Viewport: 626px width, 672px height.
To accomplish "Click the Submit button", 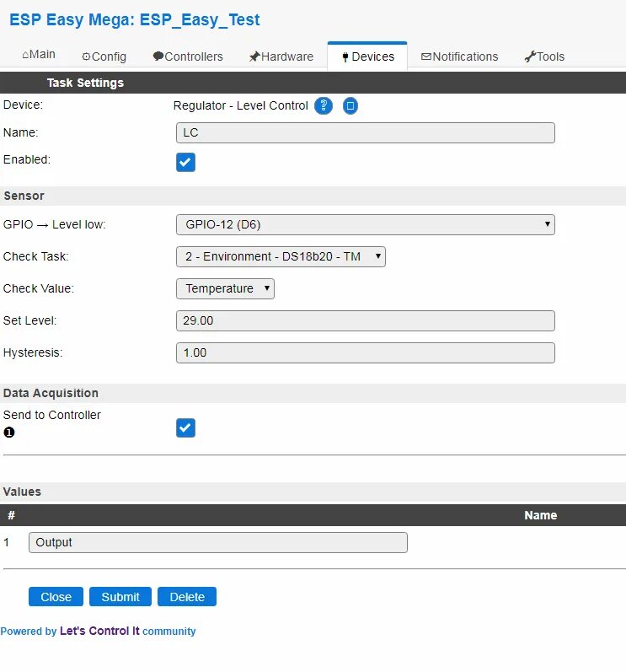I will tap(120, 597).
